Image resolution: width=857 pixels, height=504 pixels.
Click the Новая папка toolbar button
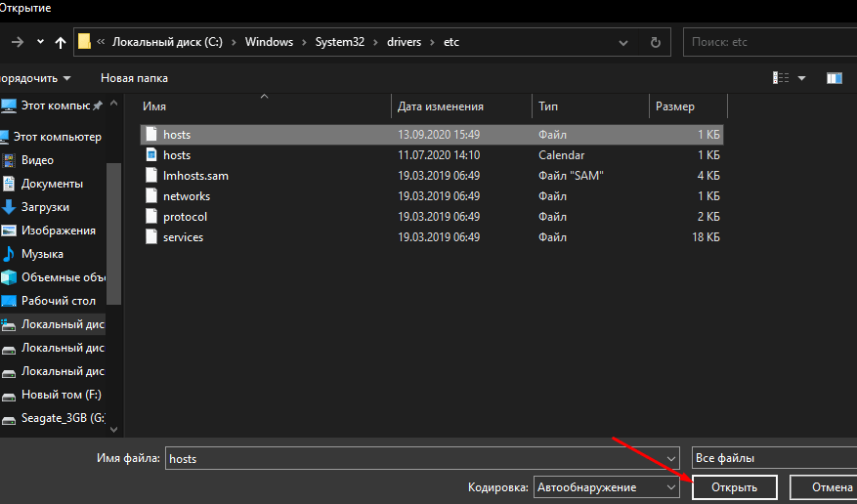(134, 78)
